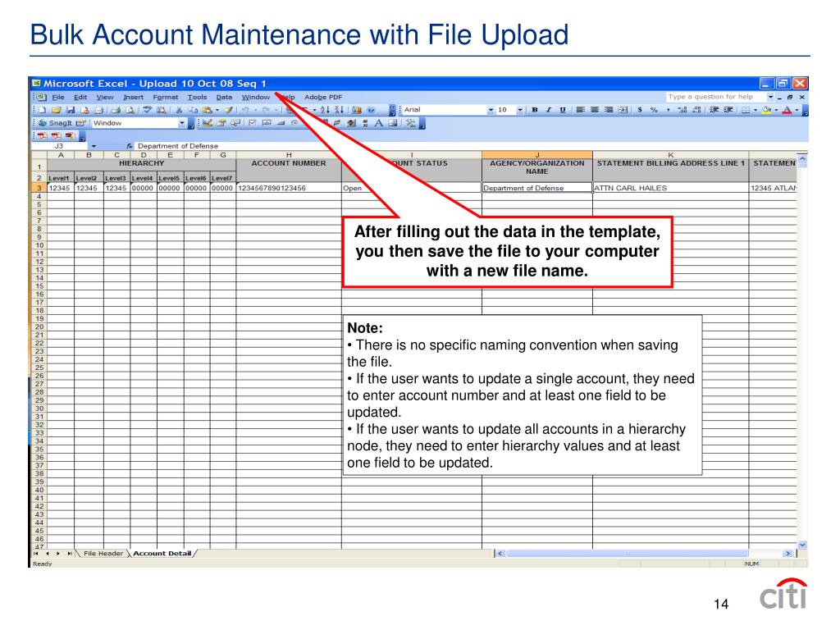Open the Paste options arrow
Viewport: 840px width, 630px height.
(217, 110)
